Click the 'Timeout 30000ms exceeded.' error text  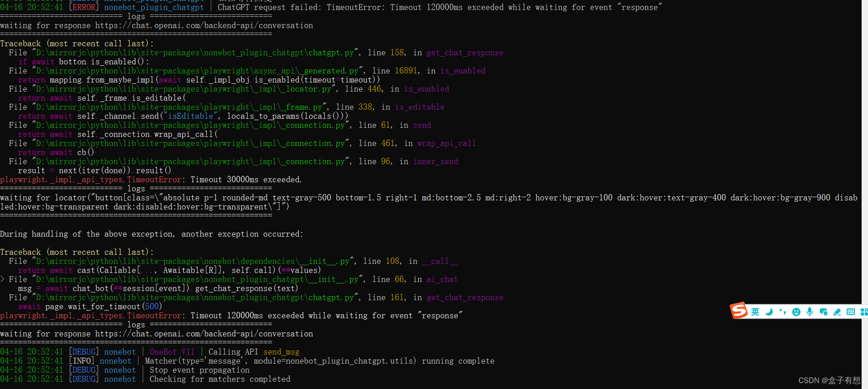[x=246, y=180]
